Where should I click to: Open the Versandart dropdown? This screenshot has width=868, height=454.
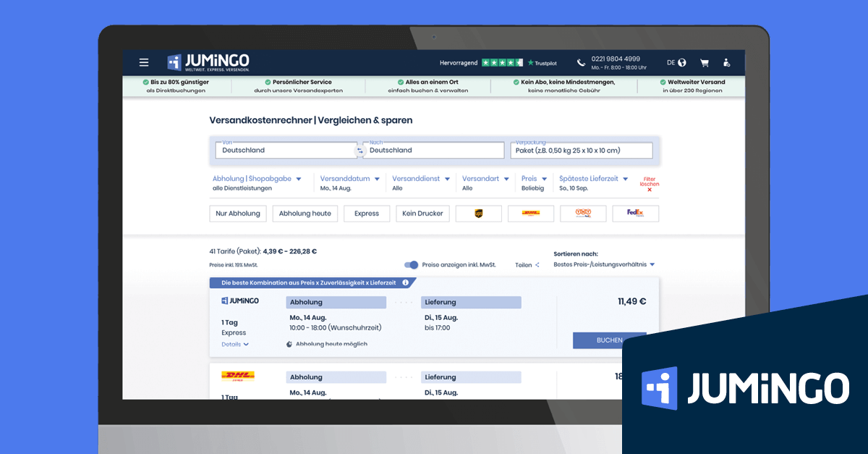[486, 179]
